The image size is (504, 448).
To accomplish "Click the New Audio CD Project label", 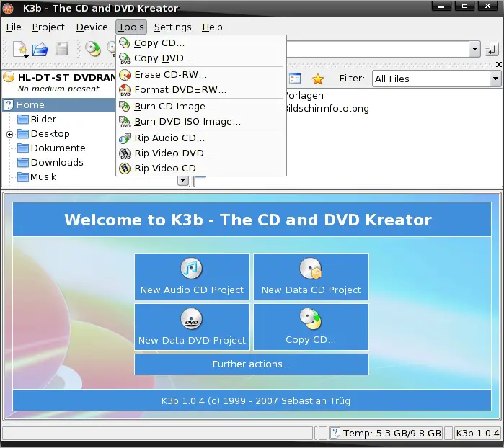I will [192, 290].
